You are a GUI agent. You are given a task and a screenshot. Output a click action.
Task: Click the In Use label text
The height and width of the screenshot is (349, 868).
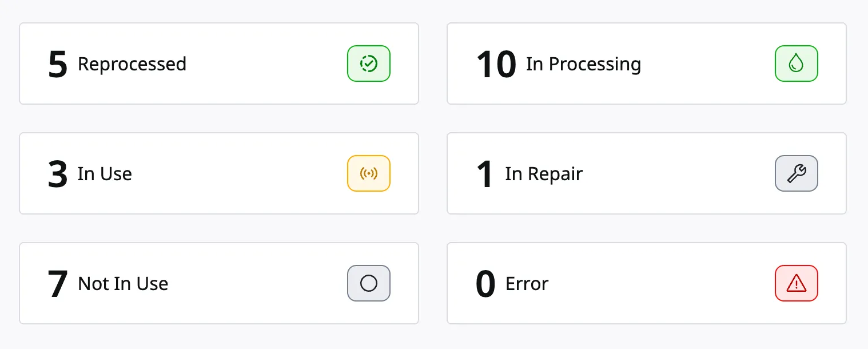click(105, 174)
